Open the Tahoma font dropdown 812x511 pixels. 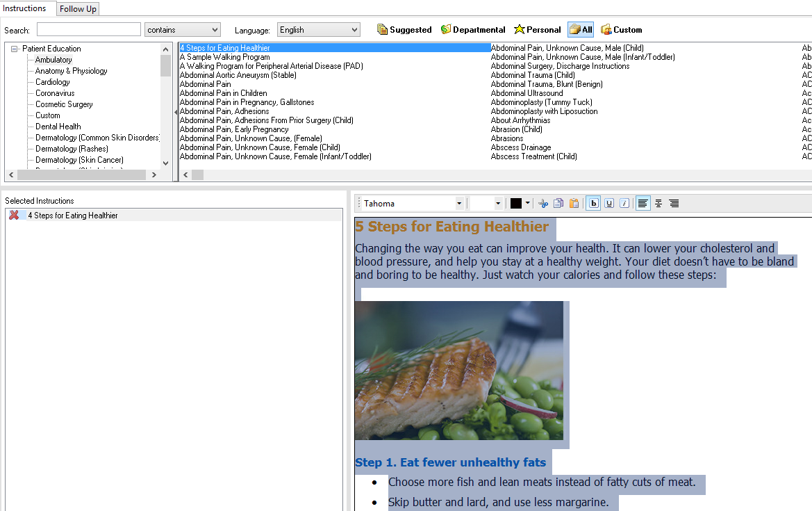click(459, 204)
